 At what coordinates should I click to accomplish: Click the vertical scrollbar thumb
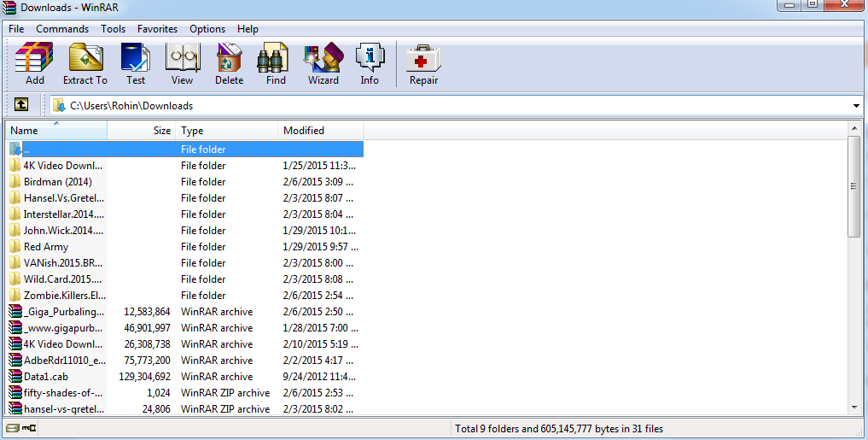click(854, 187)
